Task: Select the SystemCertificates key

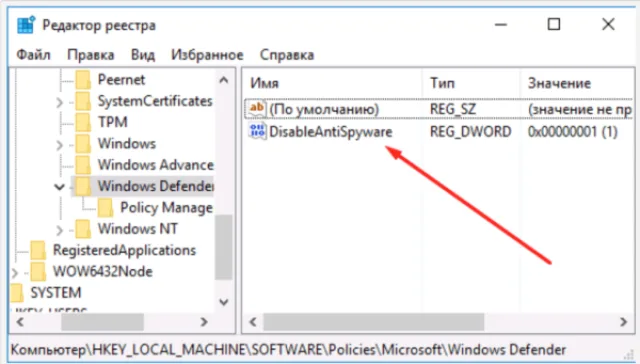Action: coord(155,101)
